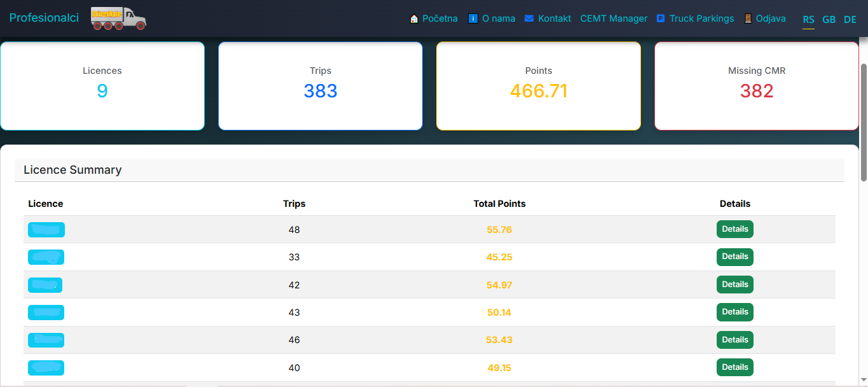Click the parking icon beside Truck Parkings
The height and width of the screenshot is (387, 868).
661,18
